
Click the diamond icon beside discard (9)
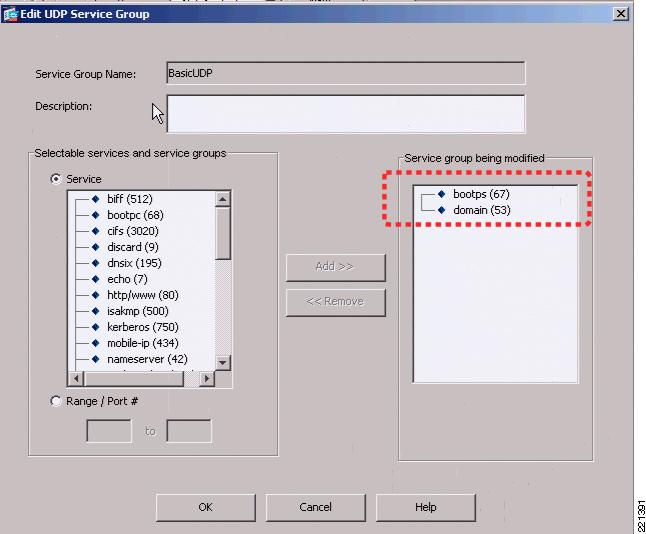(x=96, y=247)
